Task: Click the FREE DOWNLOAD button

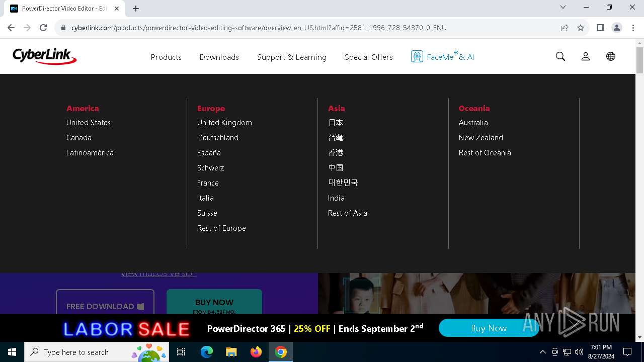Action: pos(105,302)
